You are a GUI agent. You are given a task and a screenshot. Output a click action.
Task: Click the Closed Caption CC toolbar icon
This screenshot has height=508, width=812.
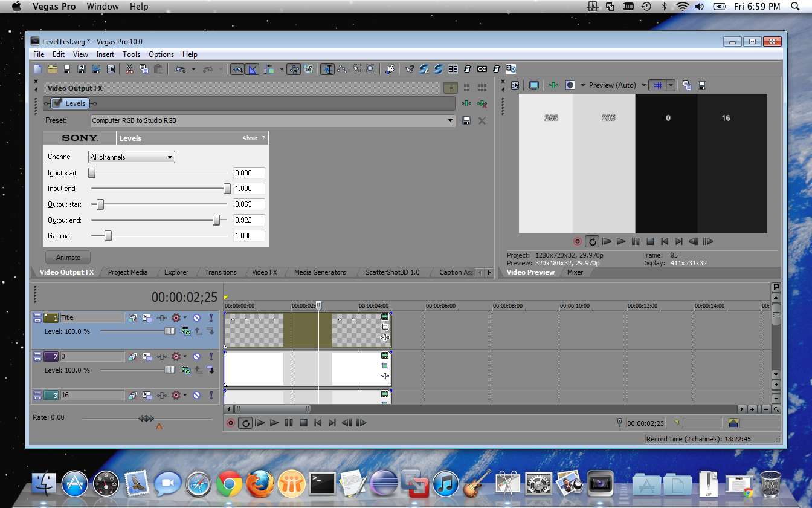pos(482,69)
